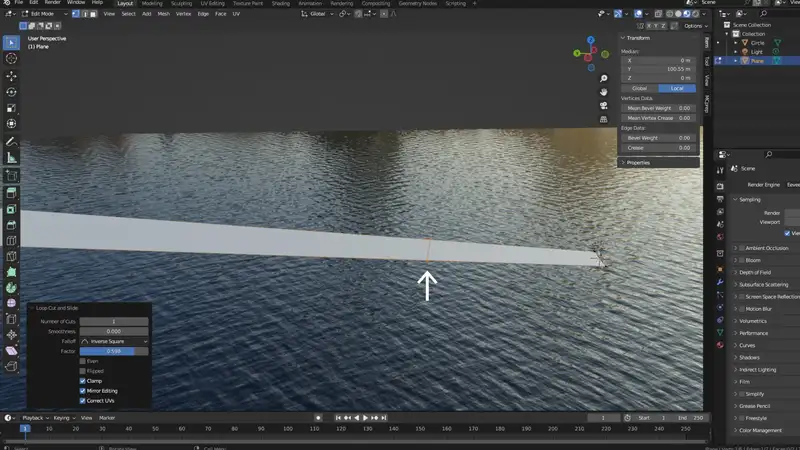Click the Global button in Transform panel
The height and width of the screenshot is (450, 800).
tap(639, 88)
